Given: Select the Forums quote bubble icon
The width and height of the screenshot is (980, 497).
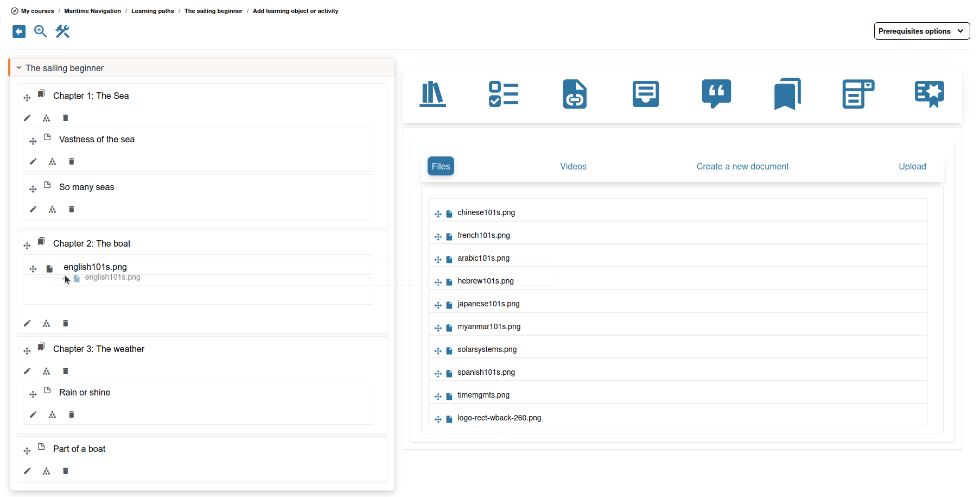Looking at the screenshot, I should [x=716, y=94].
